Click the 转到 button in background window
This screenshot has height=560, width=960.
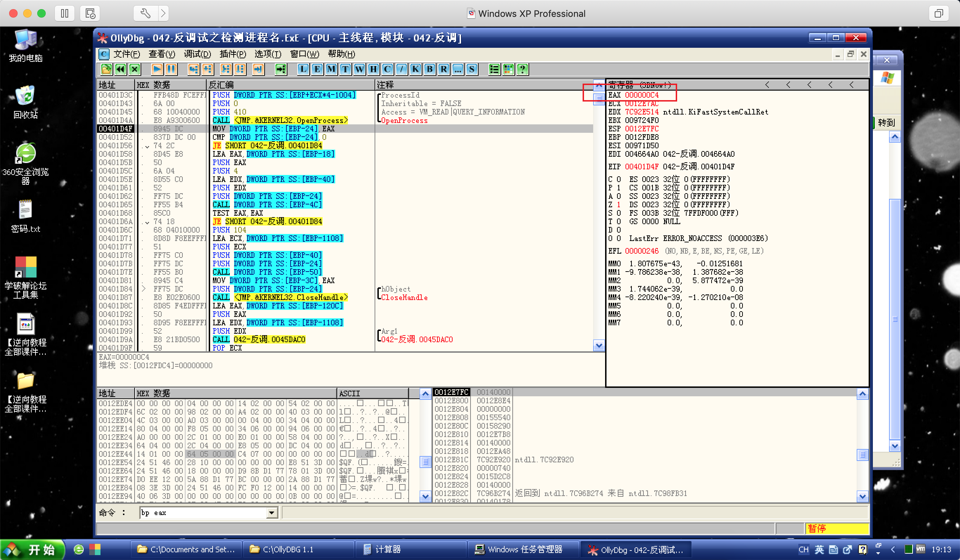coord(886,123)
